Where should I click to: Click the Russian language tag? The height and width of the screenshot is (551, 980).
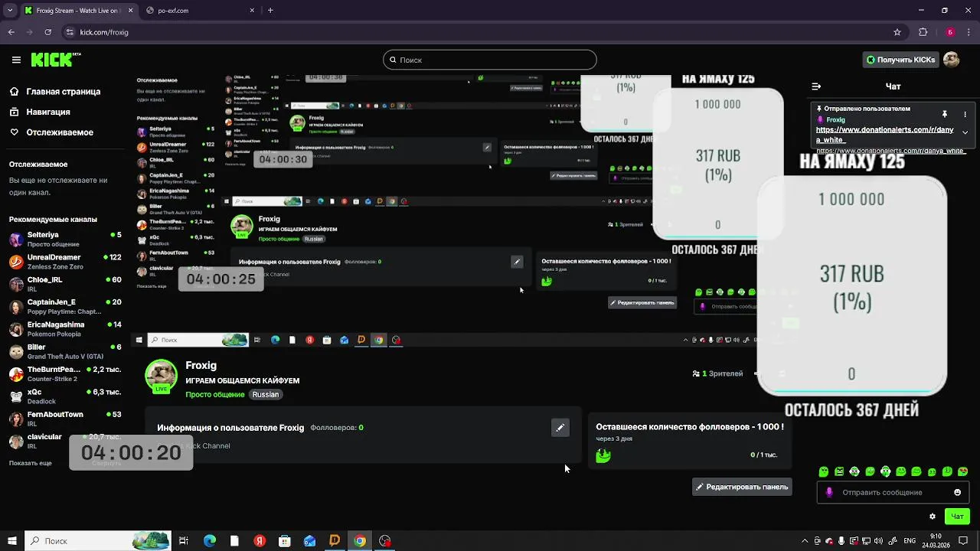(x=266, y=395)
